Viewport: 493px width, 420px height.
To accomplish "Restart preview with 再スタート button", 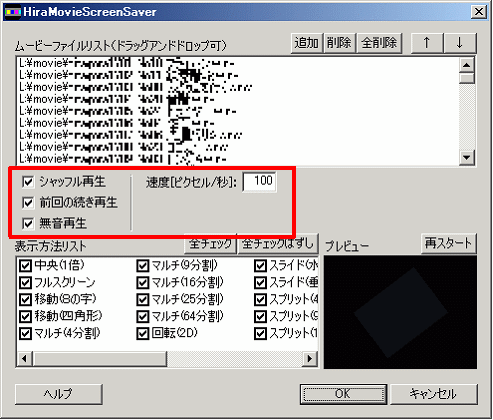I will click(x=449, y=244).
